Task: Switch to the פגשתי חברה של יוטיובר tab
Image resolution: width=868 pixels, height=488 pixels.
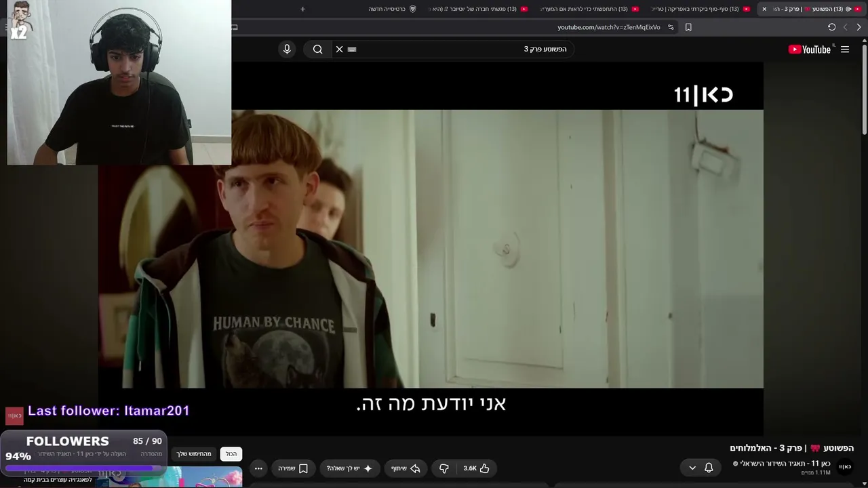Action: pos(479,9)
